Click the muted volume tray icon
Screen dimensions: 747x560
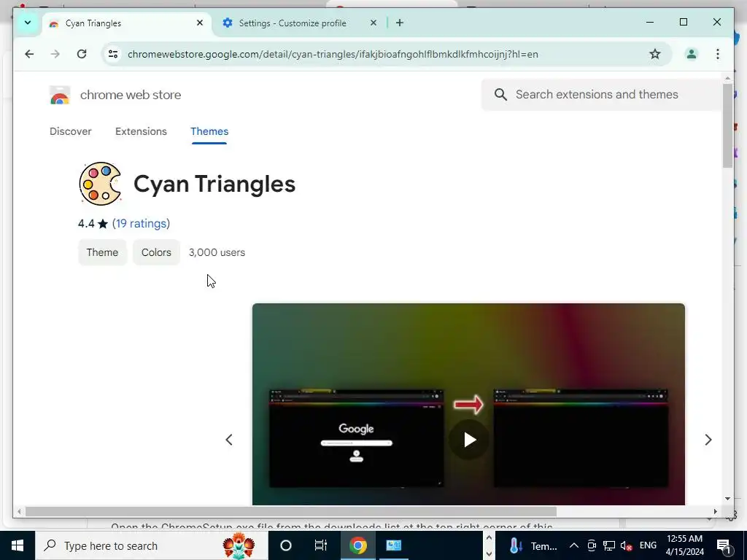tap(627, 545)
